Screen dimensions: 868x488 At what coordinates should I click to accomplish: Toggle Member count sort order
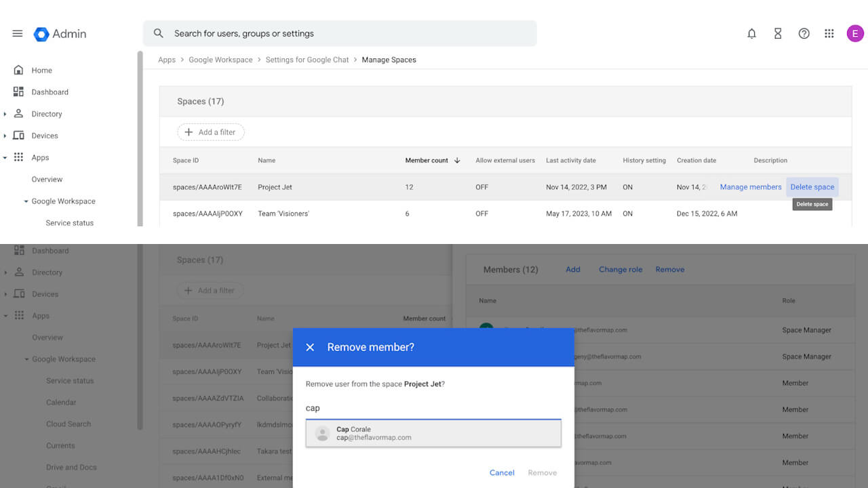(457, 160)
